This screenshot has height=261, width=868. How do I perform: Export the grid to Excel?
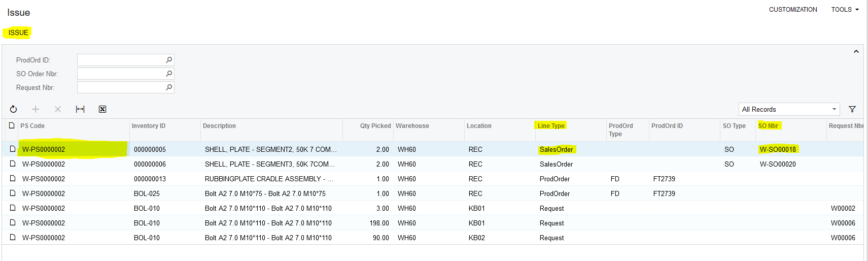102,109
